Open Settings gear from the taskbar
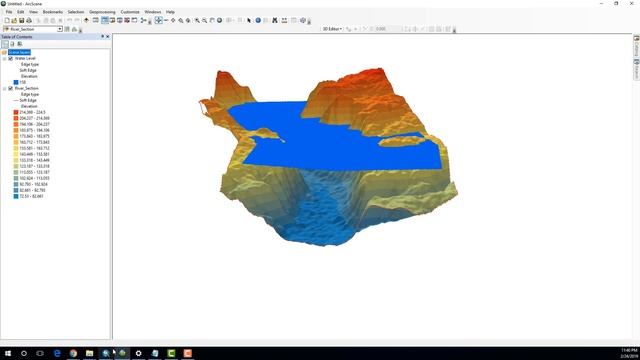The image size is (640, 360). click(x=139, y=353)
